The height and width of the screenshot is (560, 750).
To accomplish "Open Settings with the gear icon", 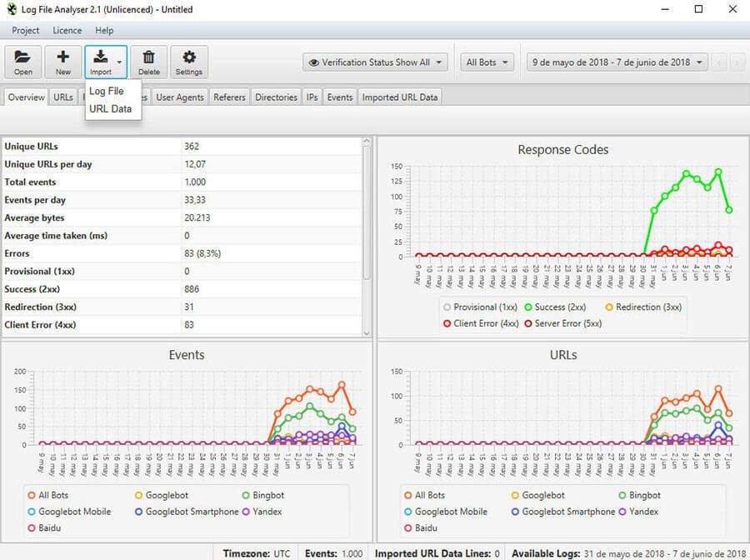I will [x=189, y=62].
